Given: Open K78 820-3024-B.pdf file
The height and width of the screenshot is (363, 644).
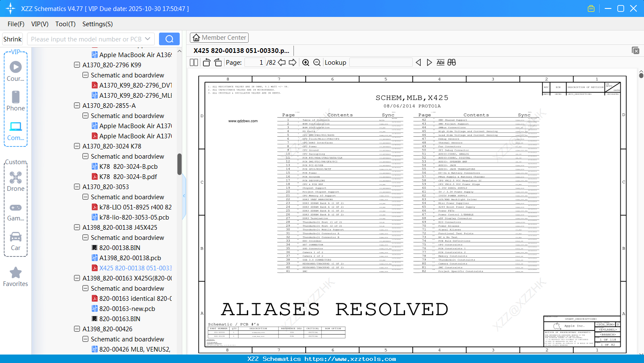Looking at the screenshot, I should click(125, 177).
